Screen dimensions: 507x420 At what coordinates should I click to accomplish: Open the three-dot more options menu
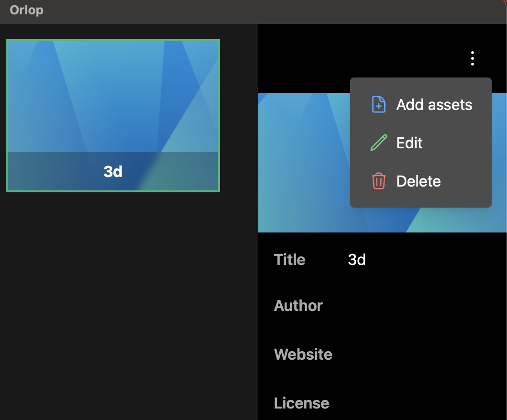(x=473, y=58)
